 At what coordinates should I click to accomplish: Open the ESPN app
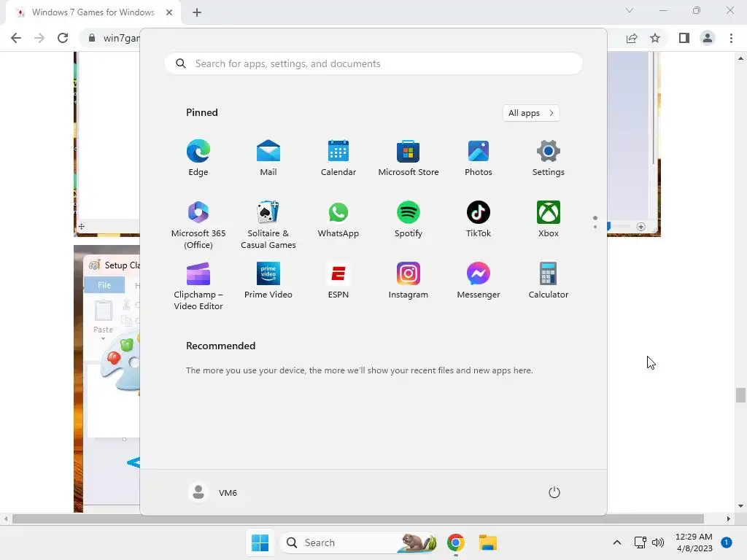point(338,281)
